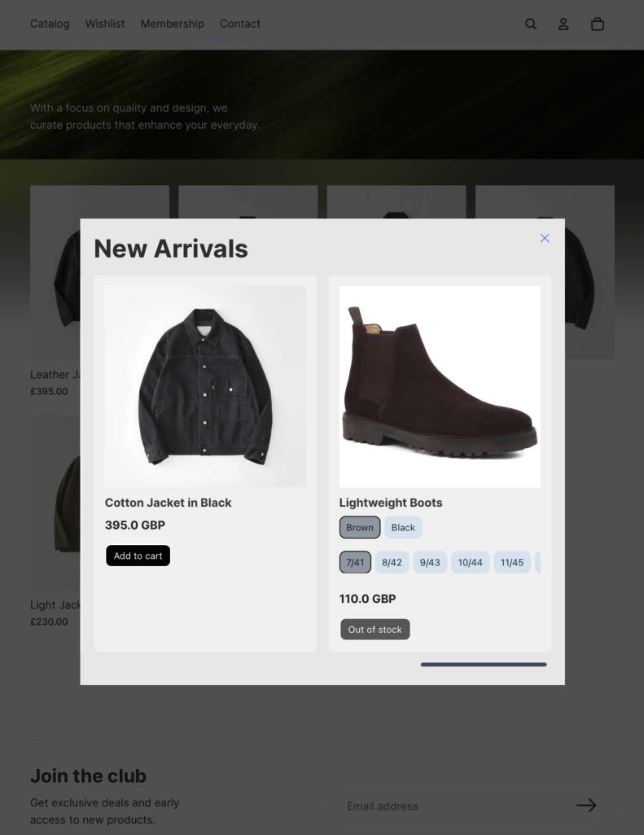
Task: Pick boot size 10/44
Action: pyautogui.click(x=471, y=562)
